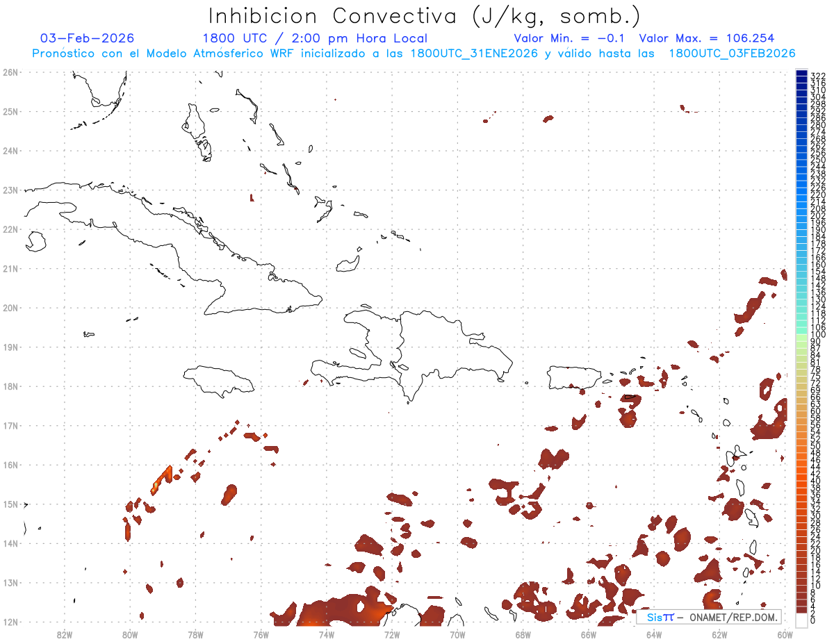Click the latitude label "16N"
The height and width of the screenshot is (644, 834).
(10, 464)
